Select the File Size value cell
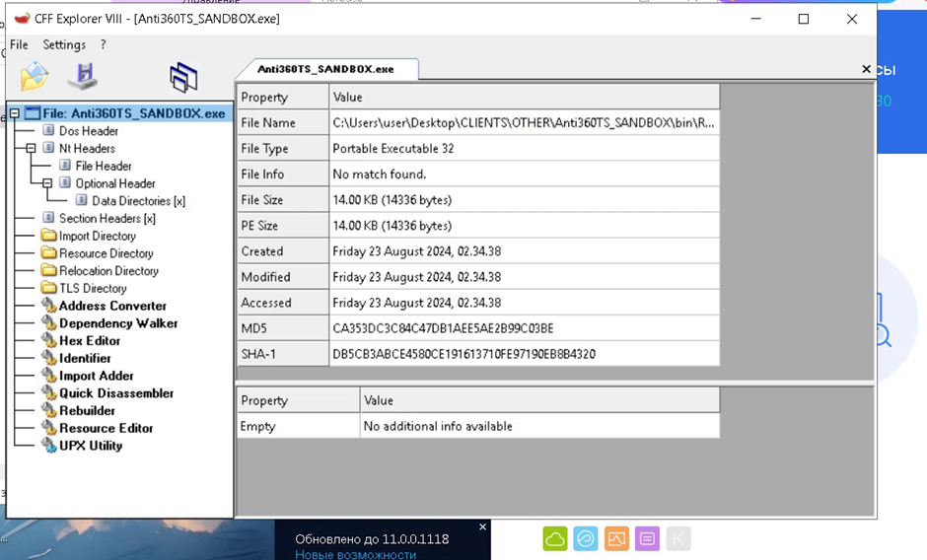This screenshot has width=927, height=560. point(525,200)
